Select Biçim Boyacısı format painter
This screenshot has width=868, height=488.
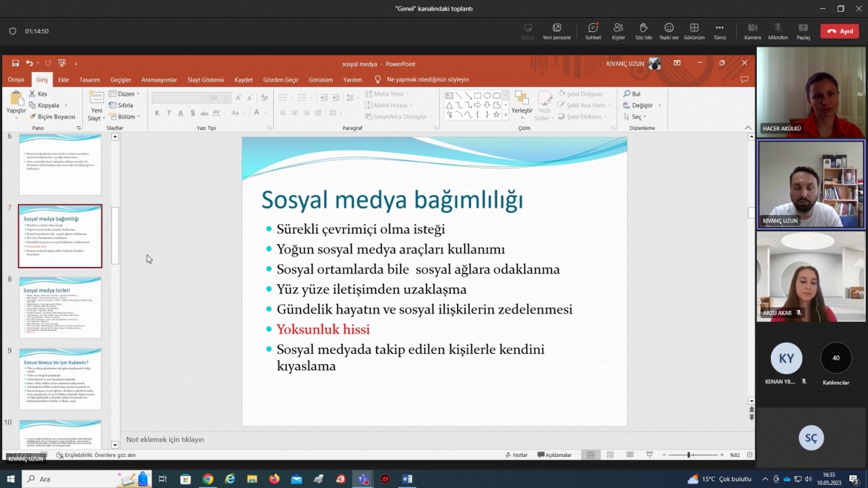pos(52,116)
